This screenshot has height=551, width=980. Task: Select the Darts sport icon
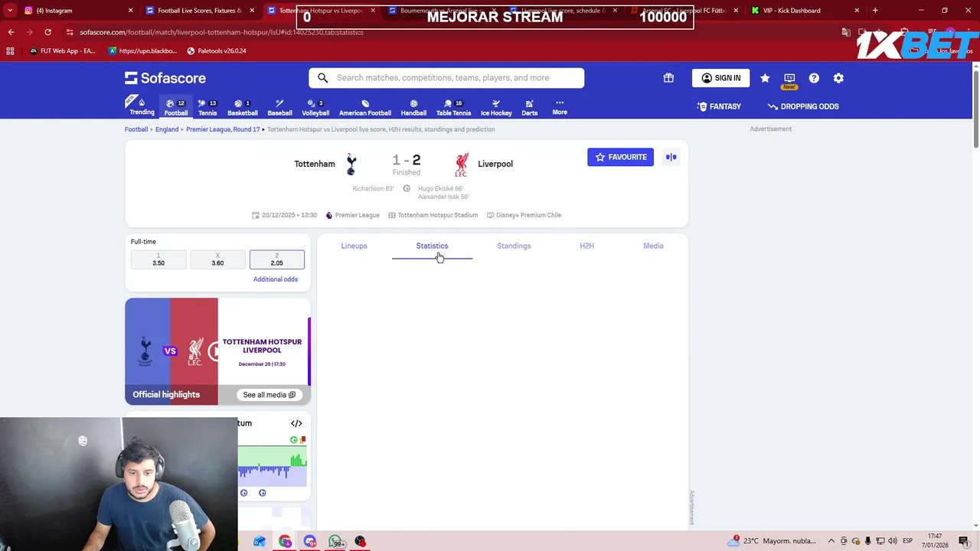[529, 107]
